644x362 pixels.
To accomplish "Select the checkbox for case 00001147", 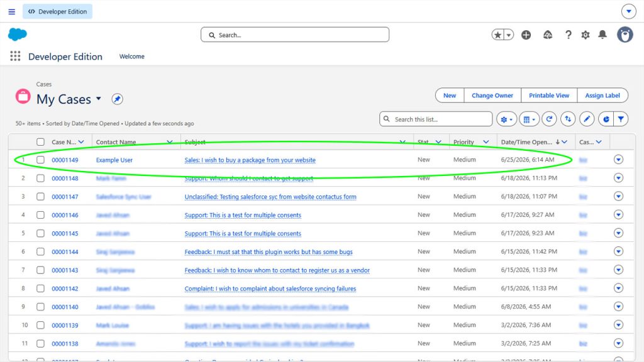I will tap(40, 197).
